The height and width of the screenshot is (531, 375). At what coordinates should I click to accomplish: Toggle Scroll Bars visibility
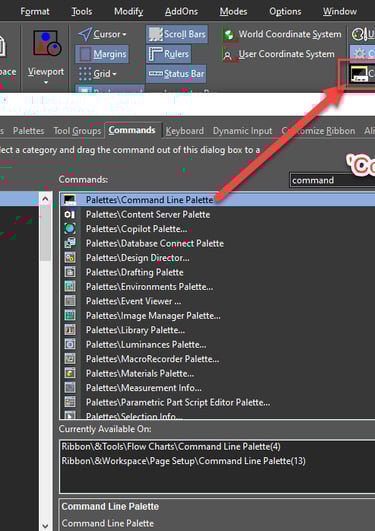coord(177,34)
